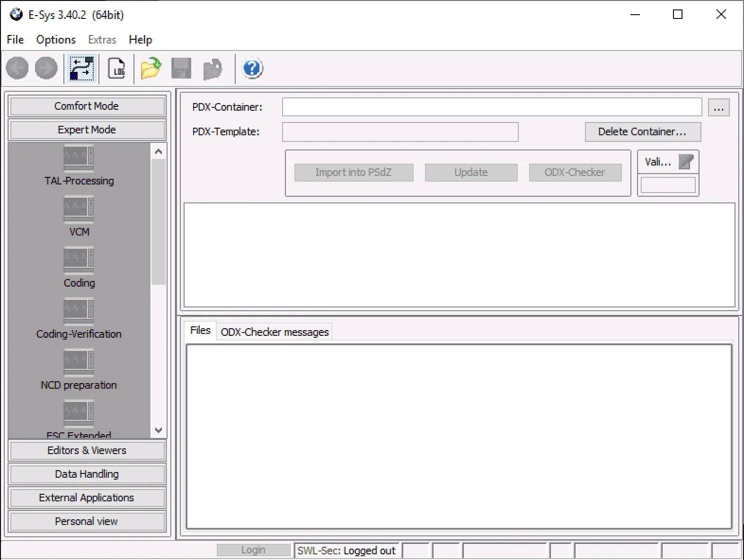Open the Extras menu
The height and width of the screenshot is (560, 744).
(x=102, y=40)
